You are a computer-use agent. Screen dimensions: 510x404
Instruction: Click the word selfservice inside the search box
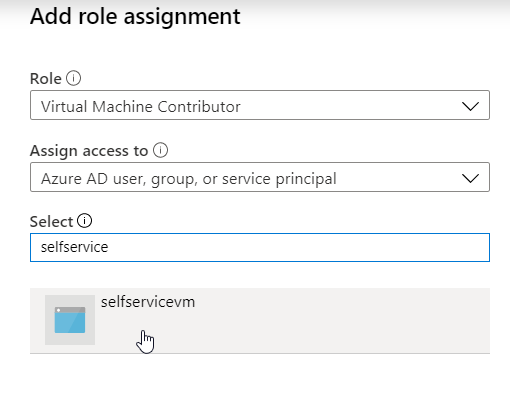(74, 247)
